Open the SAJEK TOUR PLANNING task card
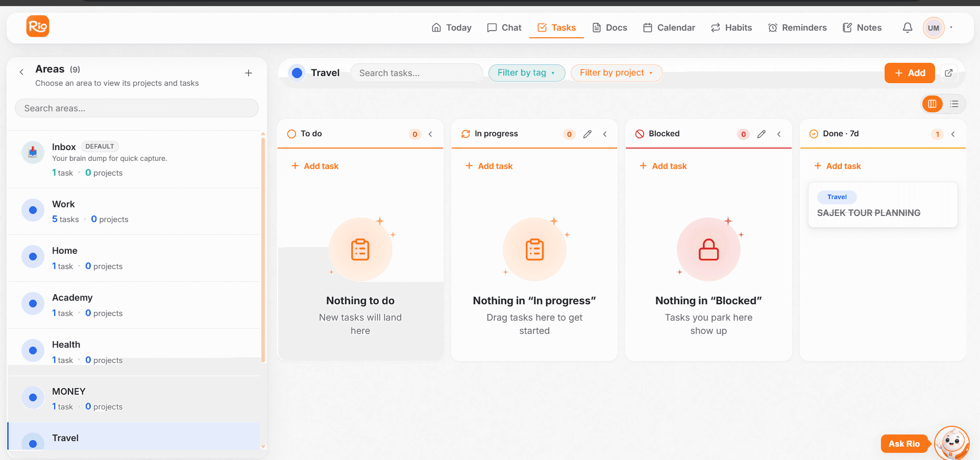This screenshot has width=980, height=460. [883, 205]
